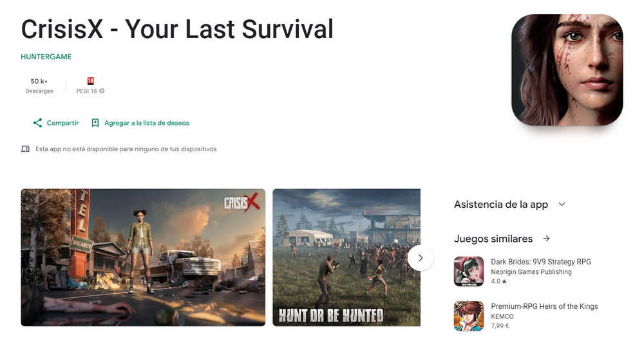Open the HUNTERGAME developer page
Screen dimensions: 644x339
pyautogui.click(x=46, y=57)
